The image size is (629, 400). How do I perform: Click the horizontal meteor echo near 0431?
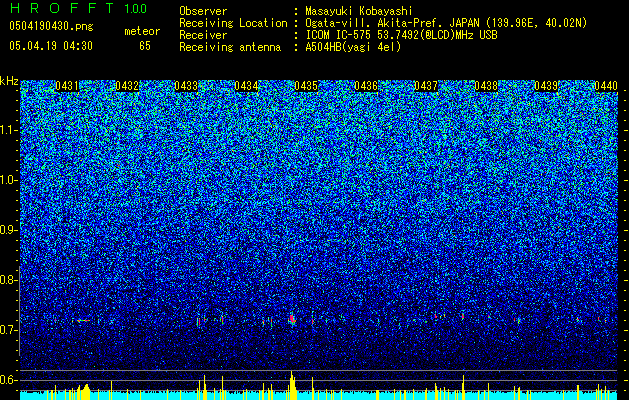[x=83, y=321]
